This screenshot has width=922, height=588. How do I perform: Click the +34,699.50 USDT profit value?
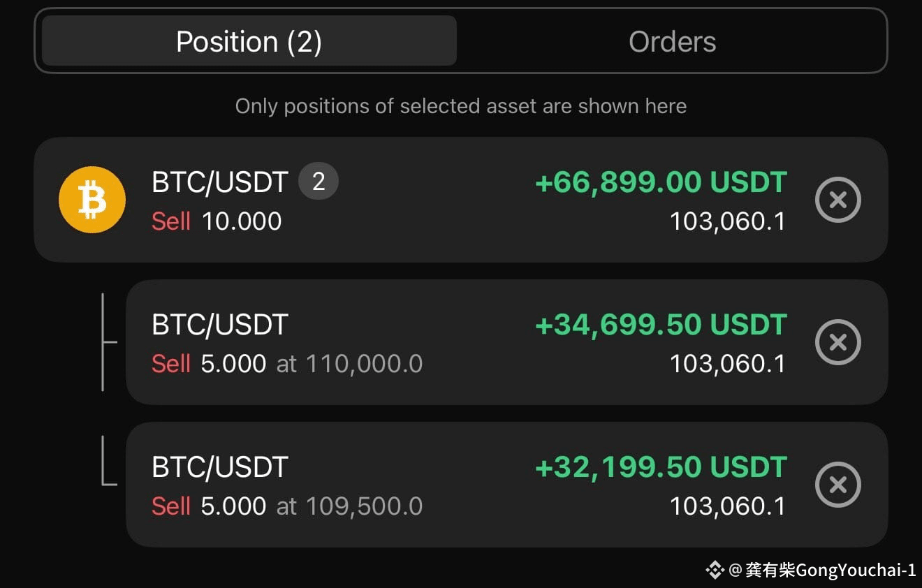(661, 325)
